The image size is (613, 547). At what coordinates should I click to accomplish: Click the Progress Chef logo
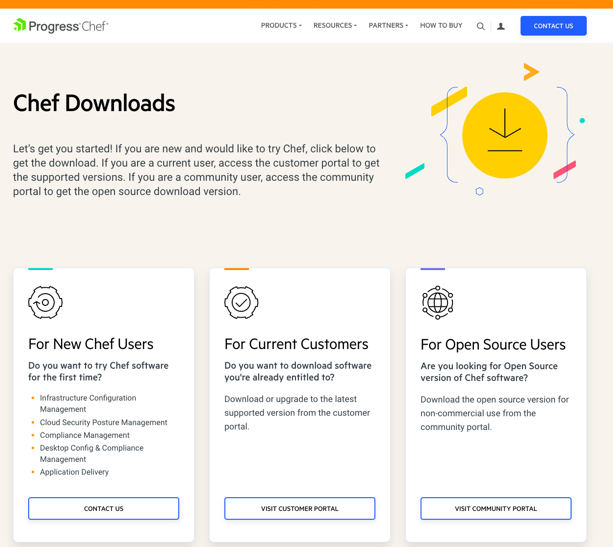[60, 26]
